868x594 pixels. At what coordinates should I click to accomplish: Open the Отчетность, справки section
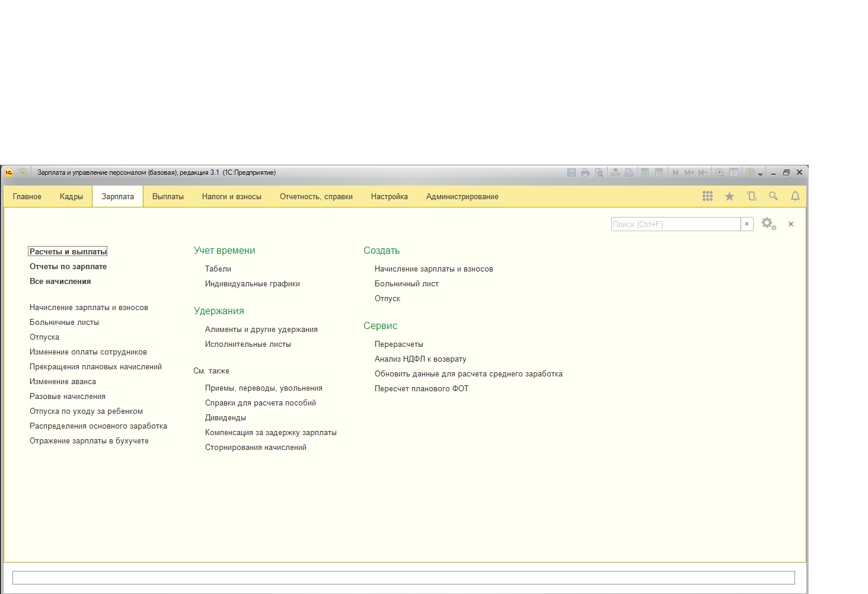point(316,197)
